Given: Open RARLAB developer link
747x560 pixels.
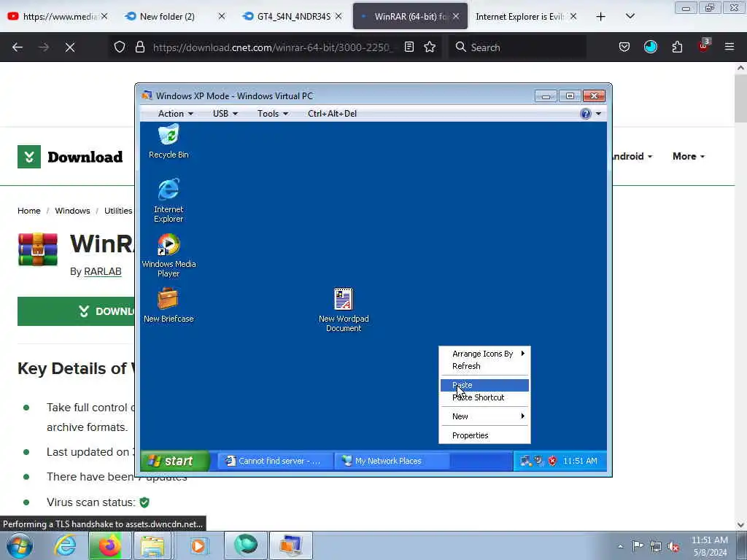Looking at the screenshot, I should tap(102, 271).
